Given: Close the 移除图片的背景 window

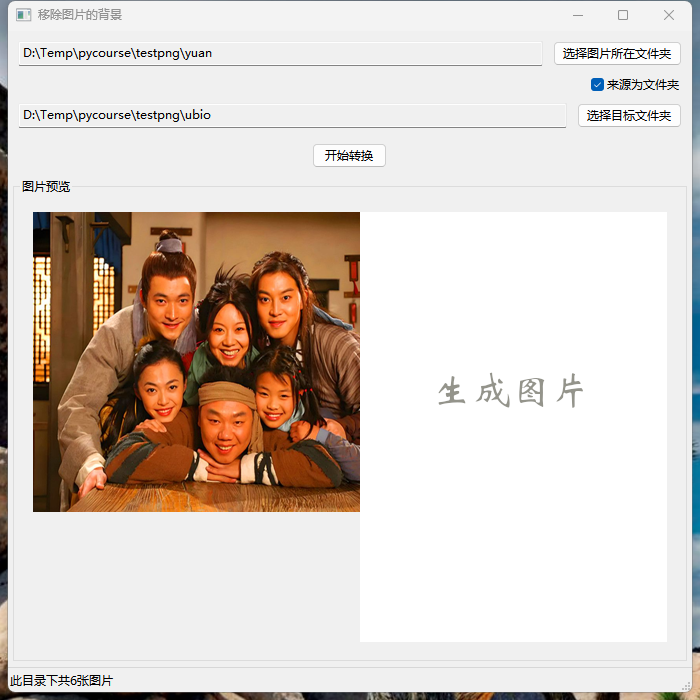Looking at the screenshot, I should [x=669, y=15].
